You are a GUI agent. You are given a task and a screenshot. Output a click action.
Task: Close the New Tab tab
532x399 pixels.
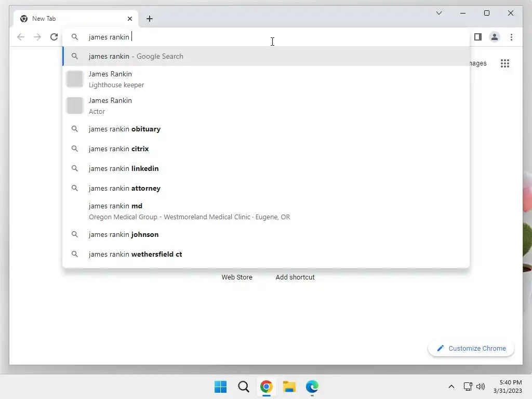click(x=129, y=19)
